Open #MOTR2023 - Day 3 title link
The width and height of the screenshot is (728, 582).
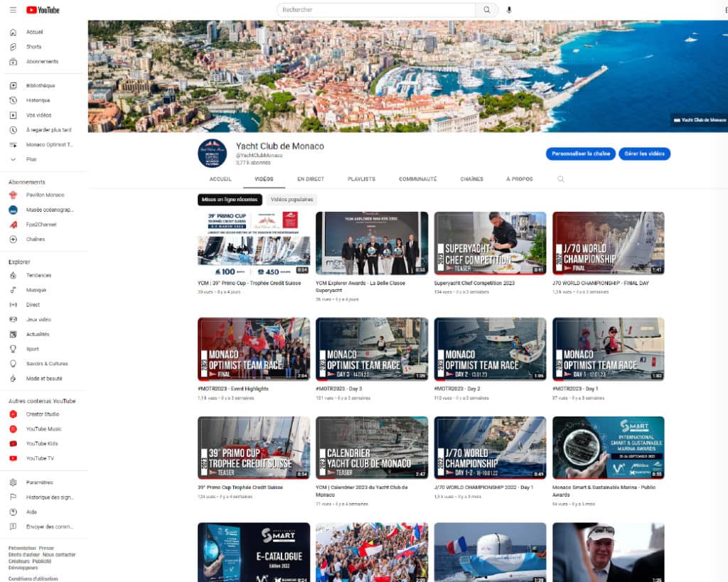coord(339,389)
